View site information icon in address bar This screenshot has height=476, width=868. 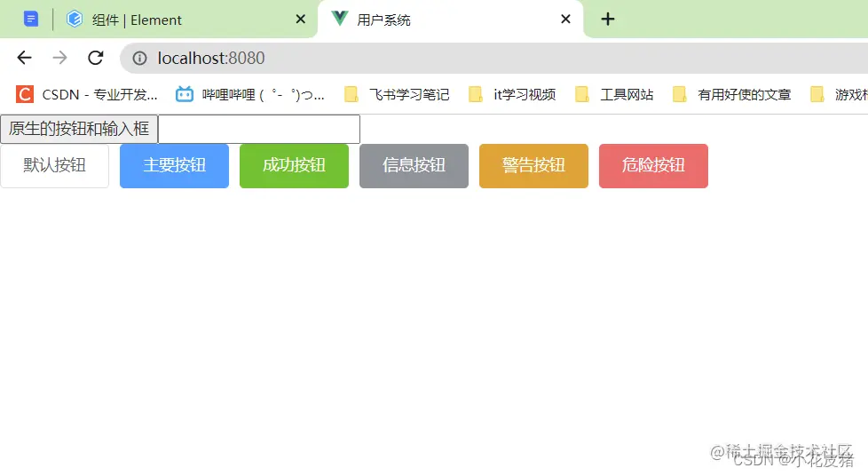139,59
